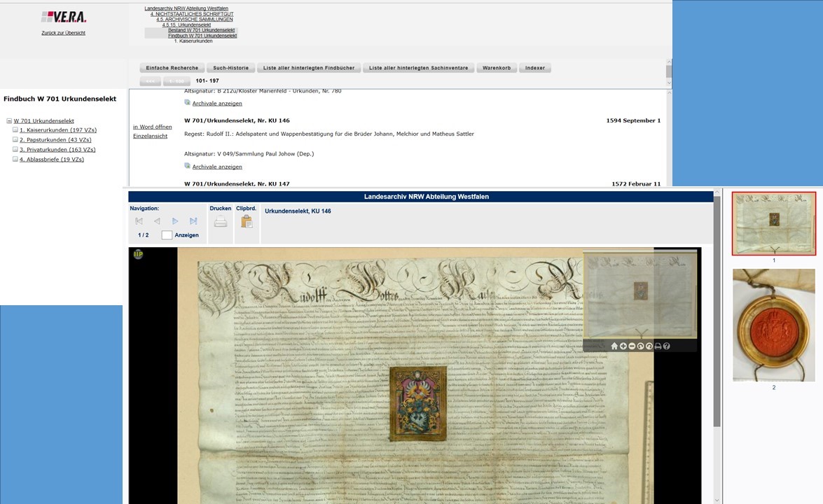Click the in Word öffnen link
The height and width of the screenshot is (504, 823).
152,127
